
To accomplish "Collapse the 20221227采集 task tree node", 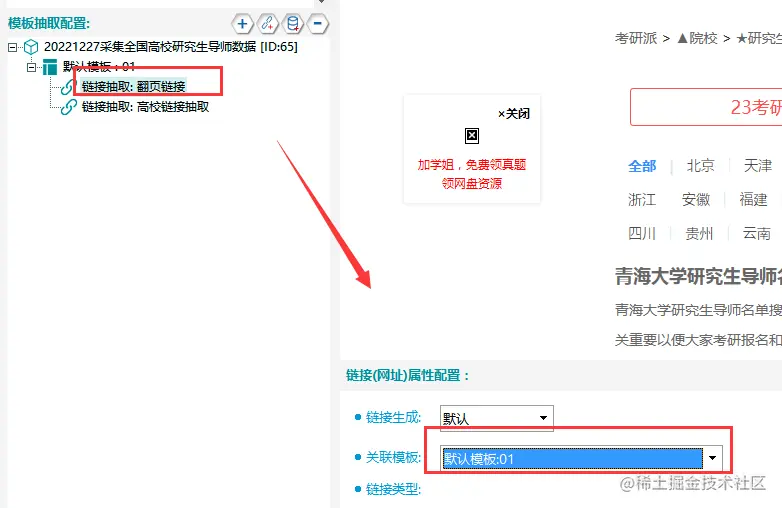I will pyautogui.click(x=12, y=47).
